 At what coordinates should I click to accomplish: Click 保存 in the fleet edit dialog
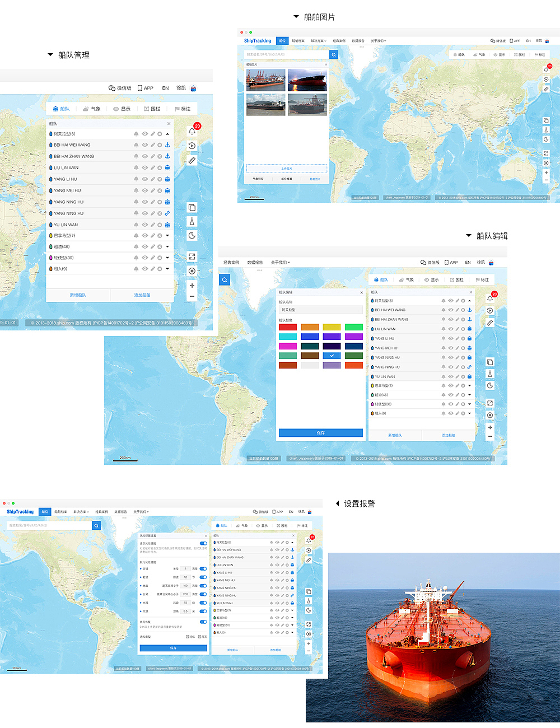coord(320,433)
